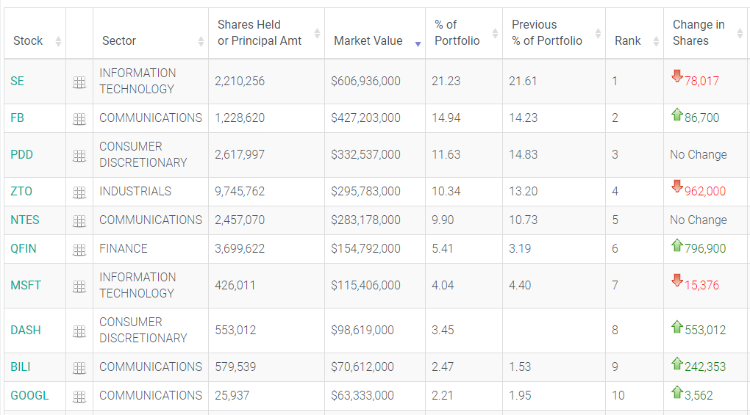Open the NTES stock link
750x415 pixels.
click(25, 220)
